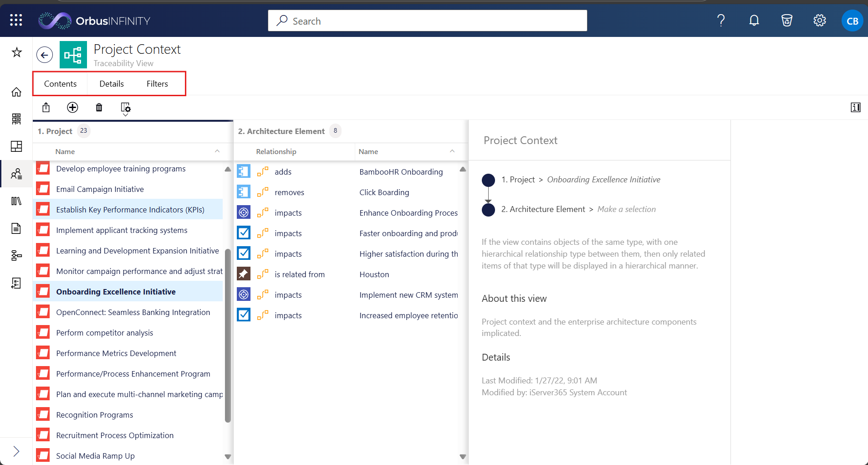Viewport: 868px width, 465px height.
Task: Open the stacked list sidebar icon below Home
Action: 16,119
